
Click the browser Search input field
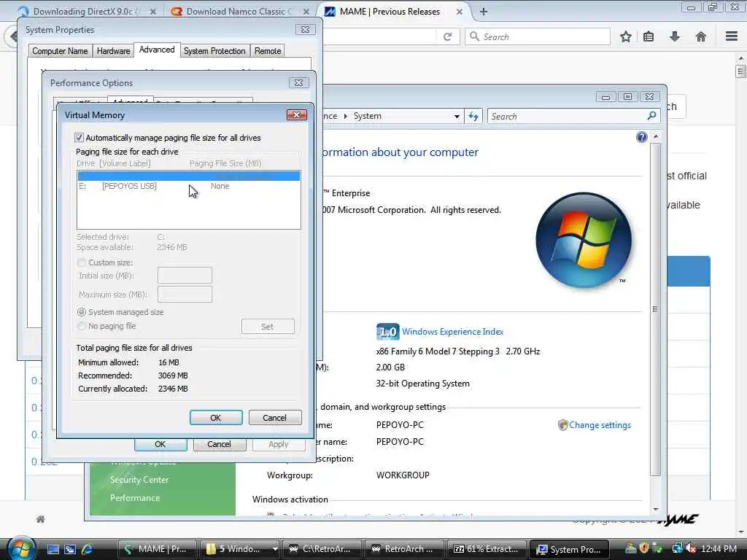click(538, 36)
